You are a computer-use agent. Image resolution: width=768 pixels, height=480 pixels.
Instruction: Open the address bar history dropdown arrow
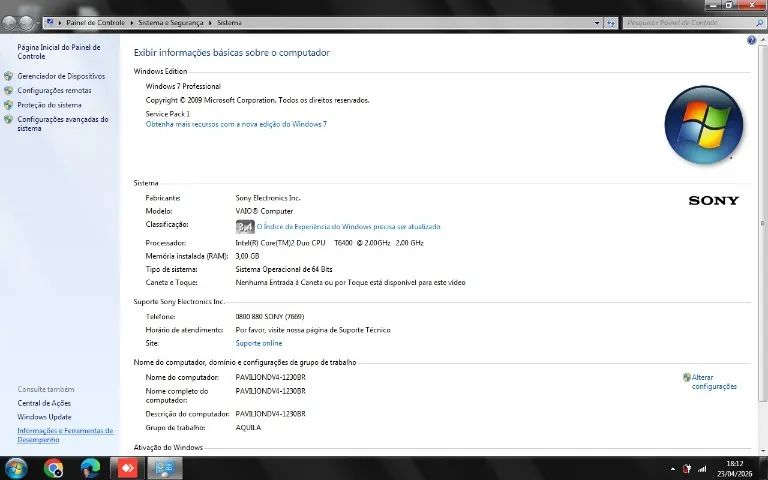[x=597, y=23]
